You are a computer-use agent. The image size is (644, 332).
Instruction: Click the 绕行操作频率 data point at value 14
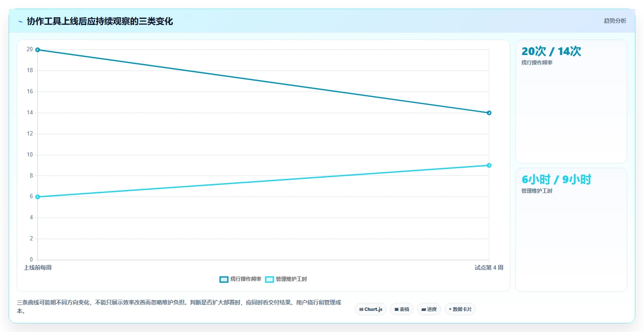pos(489,113)
